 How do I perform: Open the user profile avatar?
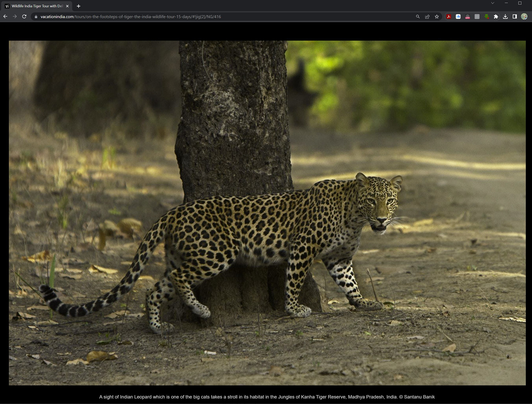pyautogui.click(x=524, y=17)
